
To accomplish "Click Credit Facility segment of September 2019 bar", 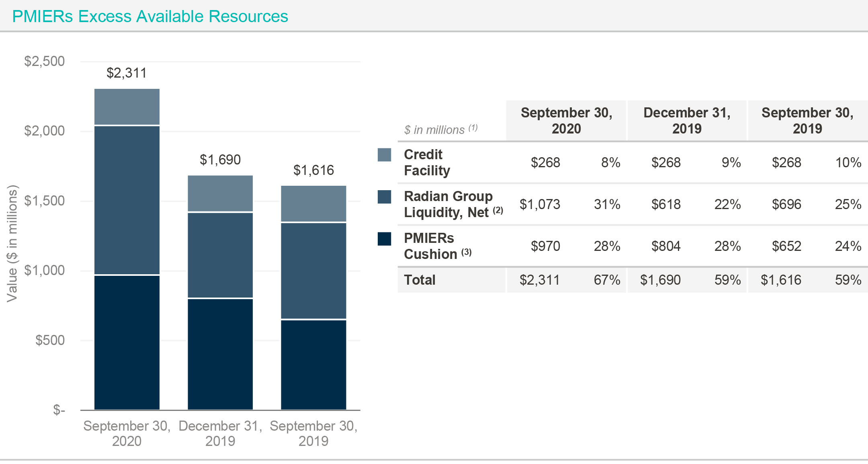I will pos(313,203).
